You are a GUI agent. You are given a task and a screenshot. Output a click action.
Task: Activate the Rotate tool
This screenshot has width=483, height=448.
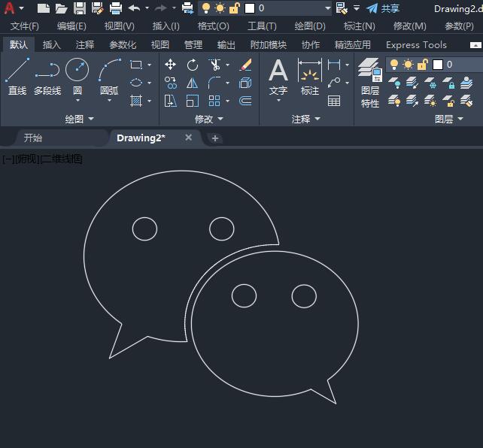193,65
